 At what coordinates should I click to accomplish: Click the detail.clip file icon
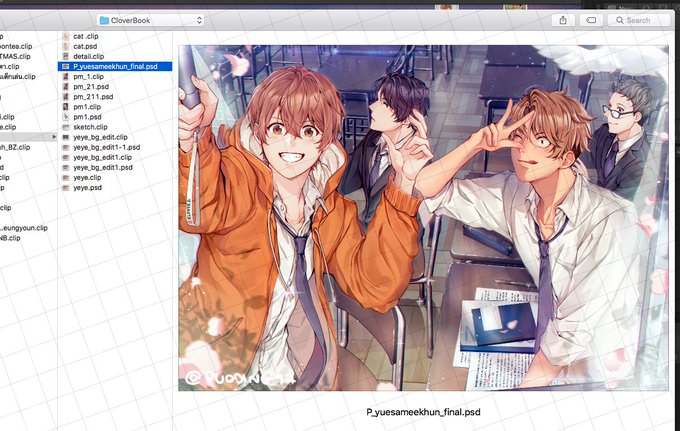tap(66, 56)
